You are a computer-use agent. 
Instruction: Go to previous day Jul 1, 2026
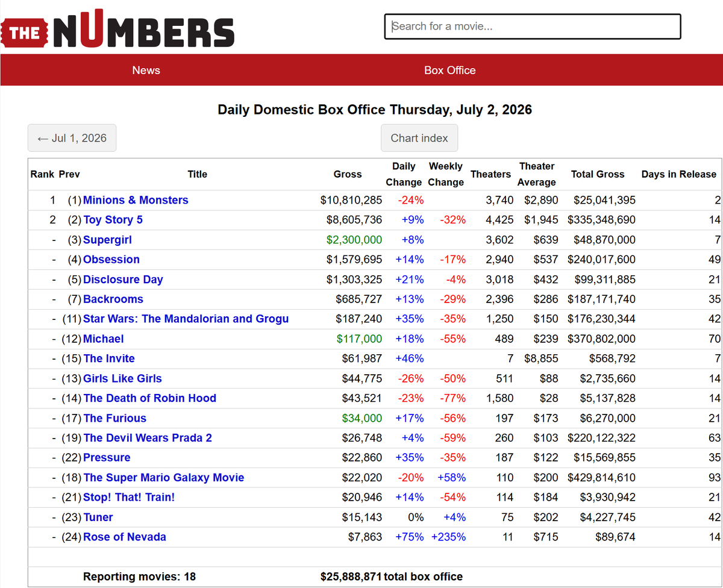[72, 138]
